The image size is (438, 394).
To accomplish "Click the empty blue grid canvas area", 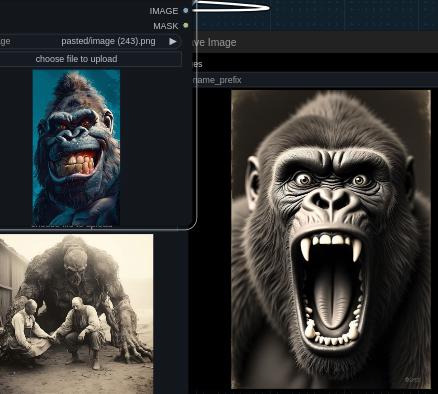I will coord(353,15).
